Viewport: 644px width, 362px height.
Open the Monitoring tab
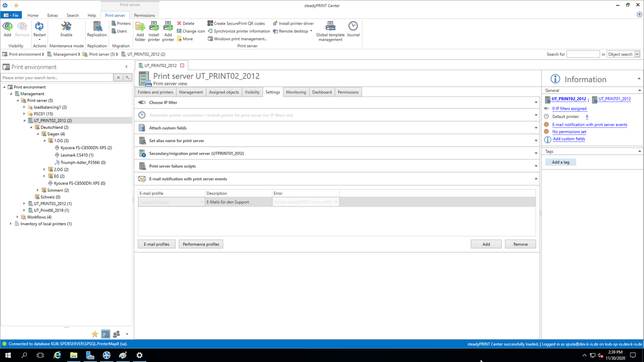[x=296, y=92]
